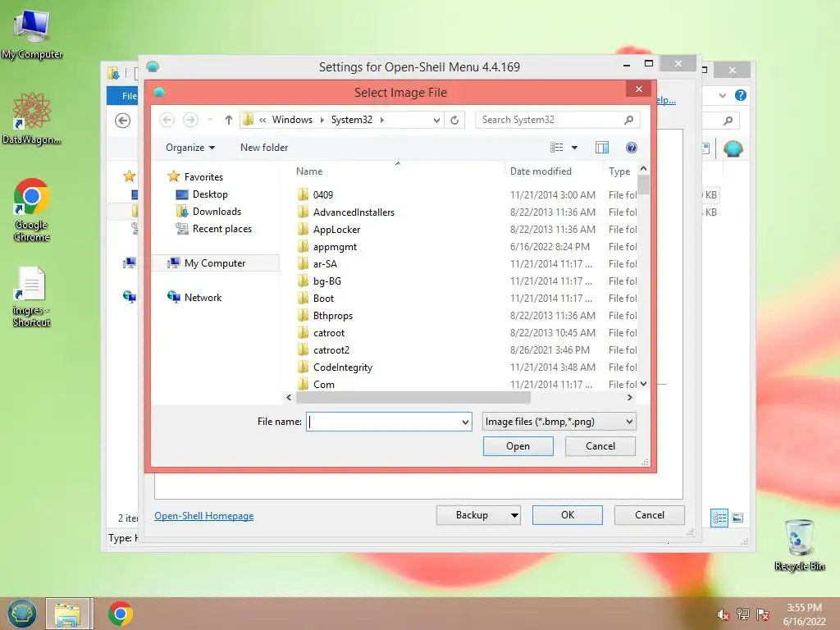The height and width of the screenshot is (630, 840).
Task: Open the Image files type filter dropdown
Action: (559, 422)
